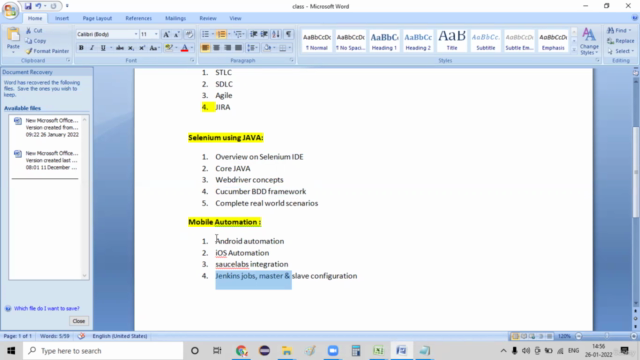Copy the selected text
Screen dimensions: 640x360
click(x=36, y=41)
